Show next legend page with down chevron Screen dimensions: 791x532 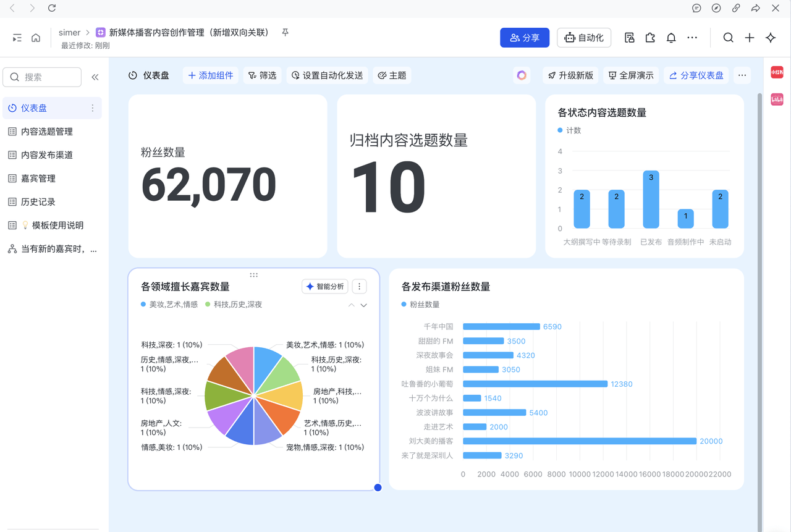click(364, 305)
